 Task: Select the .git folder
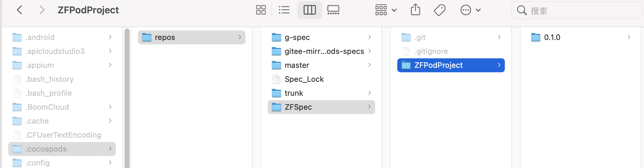tap(451, 37)
